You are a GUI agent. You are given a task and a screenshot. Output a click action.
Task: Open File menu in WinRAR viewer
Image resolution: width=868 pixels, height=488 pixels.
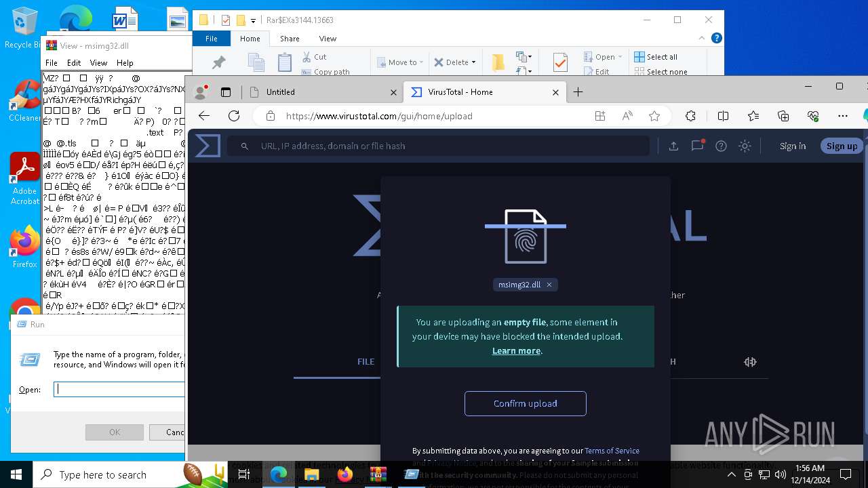click(x=52, y=62)
